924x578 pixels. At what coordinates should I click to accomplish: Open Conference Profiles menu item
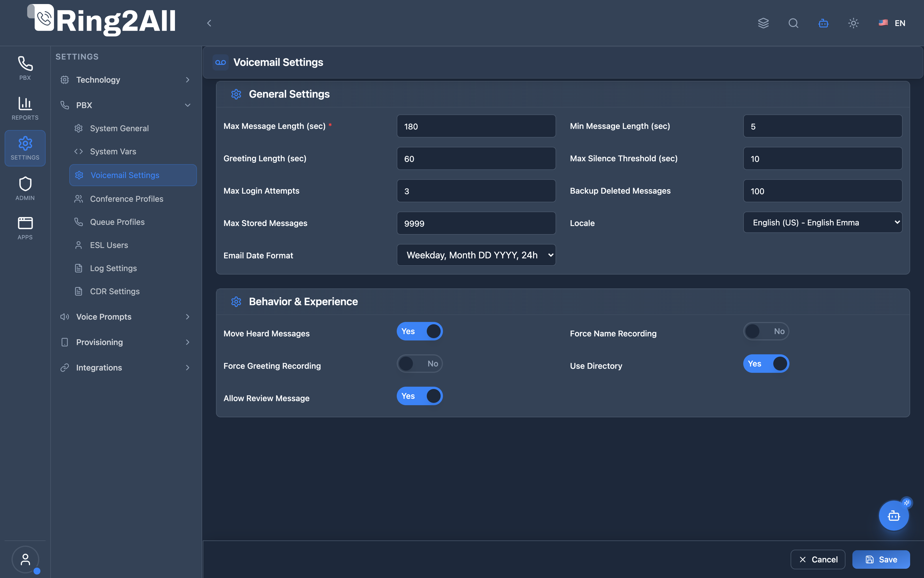133,199
